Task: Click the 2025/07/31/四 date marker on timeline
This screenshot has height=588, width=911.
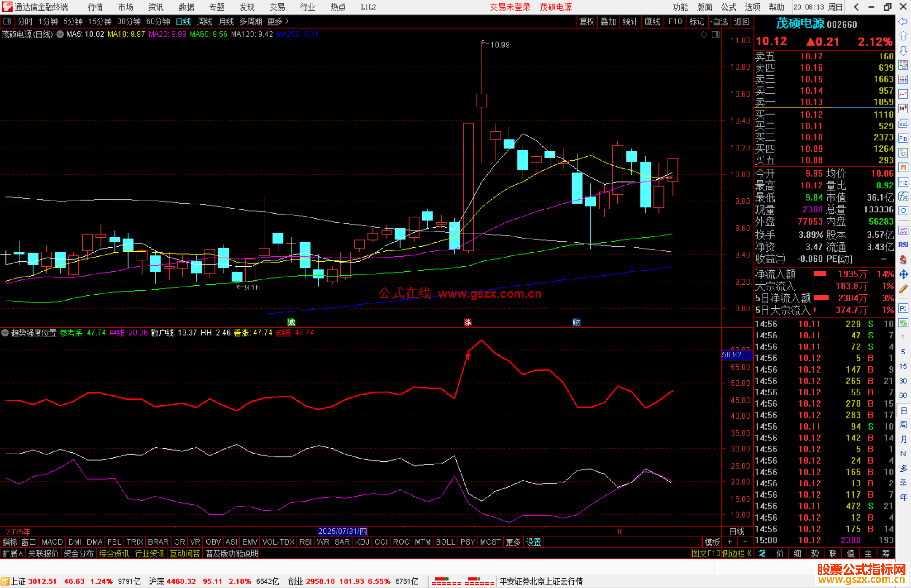Action: (x=342, y=531)
